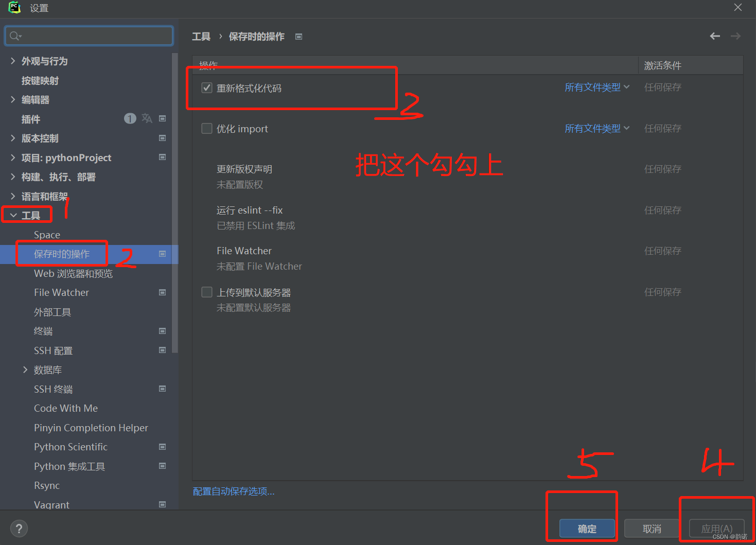This screenshot has width=756, height=545.
Task: Click the settings search input field
Action: click(89, 36)
